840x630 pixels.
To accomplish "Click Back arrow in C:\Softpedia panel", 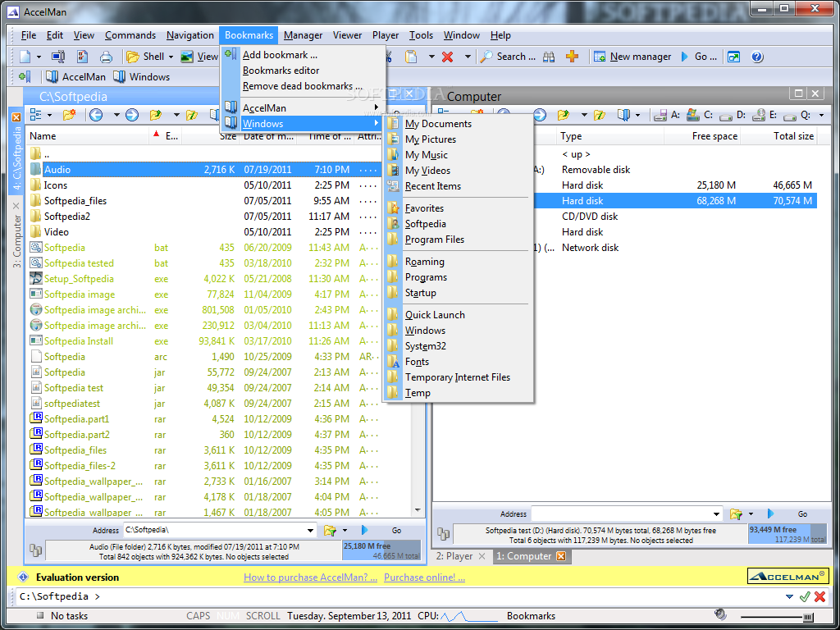I will pos(96,115).
